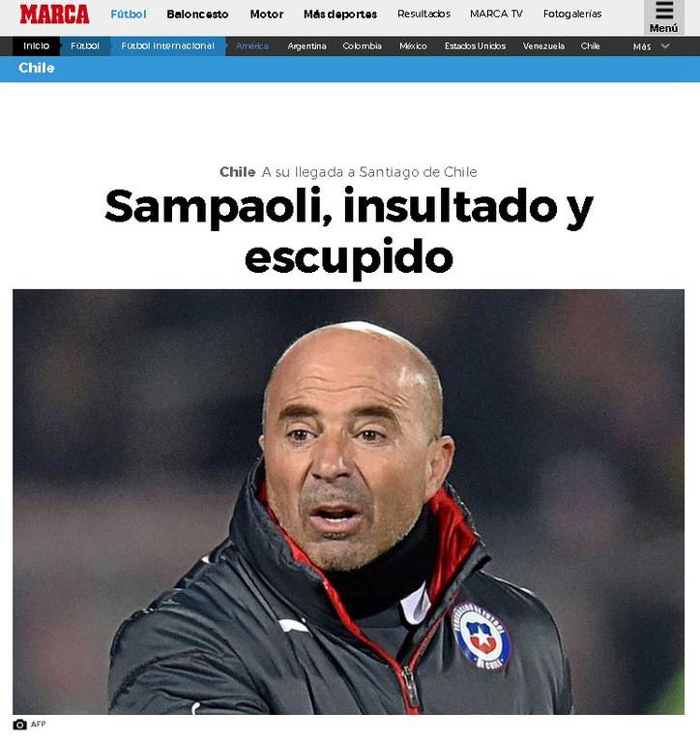The image size is (700, 743).
Task: Open the Resultados page
Action: [423, 15]
